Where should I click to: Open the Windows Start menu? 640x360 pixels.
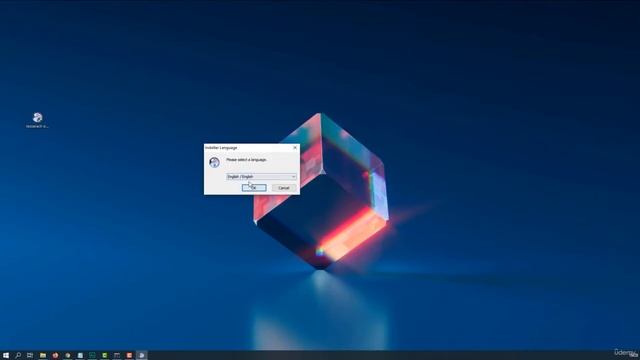click(6, 356)
